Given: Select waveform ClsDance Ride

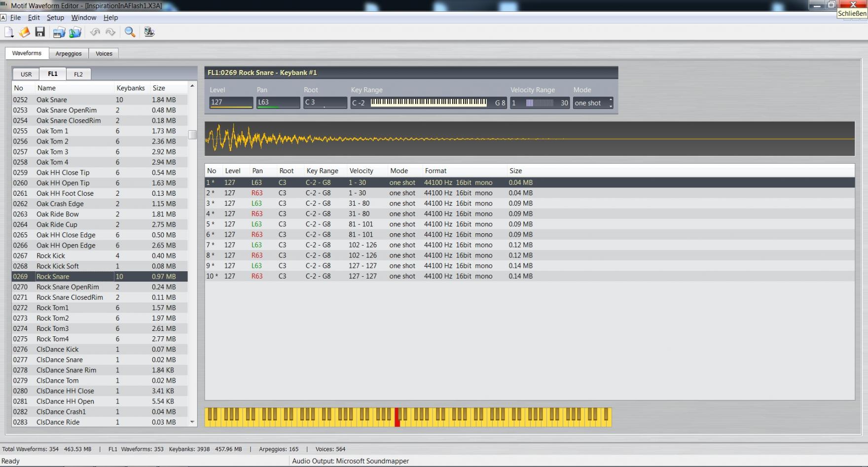Looking at the screenshot, I should click(x=100, y=422).
